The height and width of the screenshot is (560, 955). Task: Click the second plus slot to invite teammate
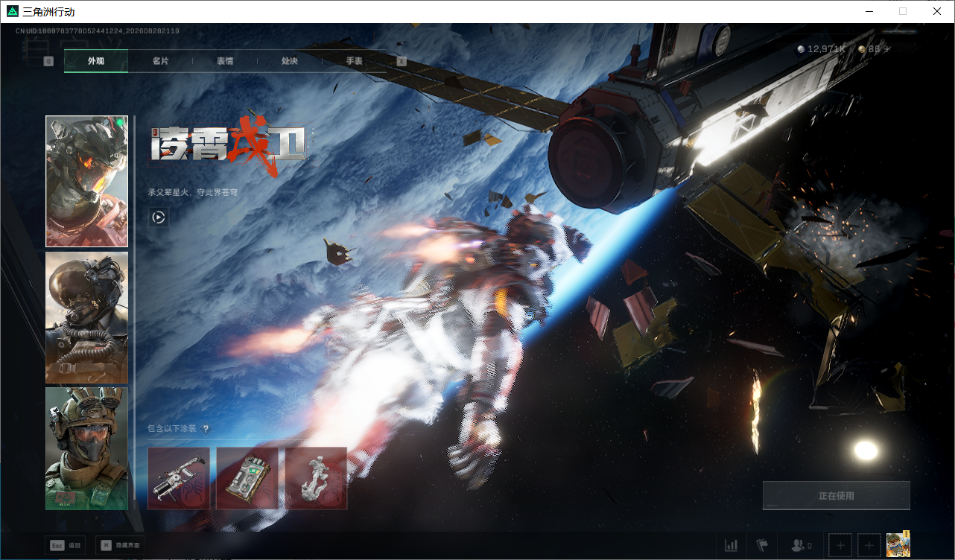(869, 546)
